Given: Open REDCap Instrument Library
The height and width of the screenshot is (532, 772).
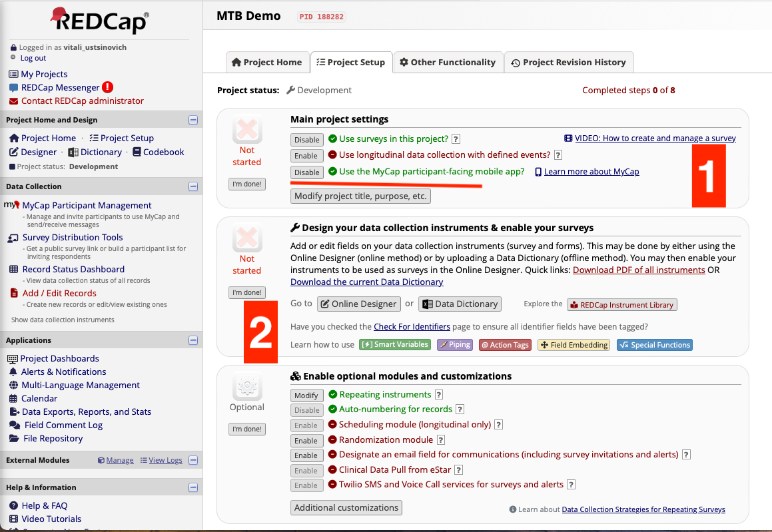Looking at the screenshot, I should point(622,305).
